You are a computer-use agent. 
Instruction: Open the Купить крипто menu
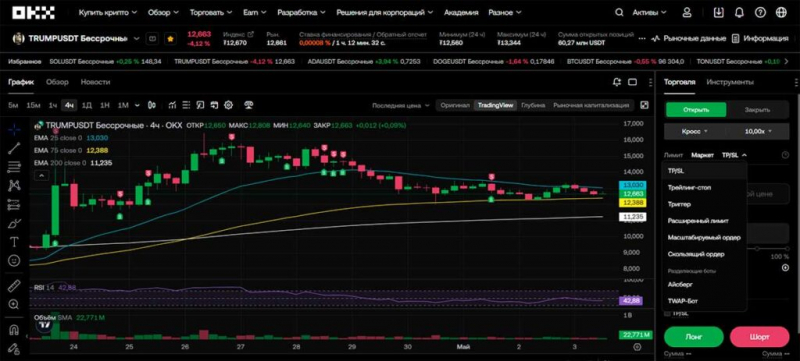(x=108, y=12)
